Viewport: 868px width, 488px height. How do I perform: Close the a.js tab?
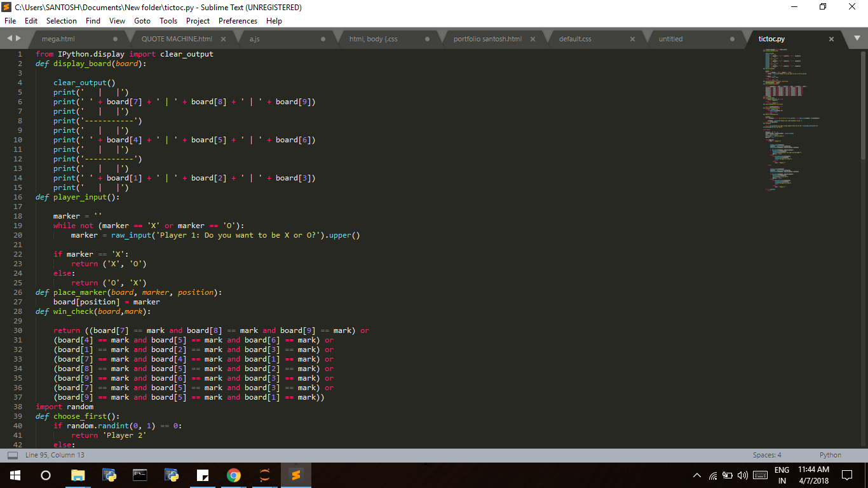(x=324, y=38)
